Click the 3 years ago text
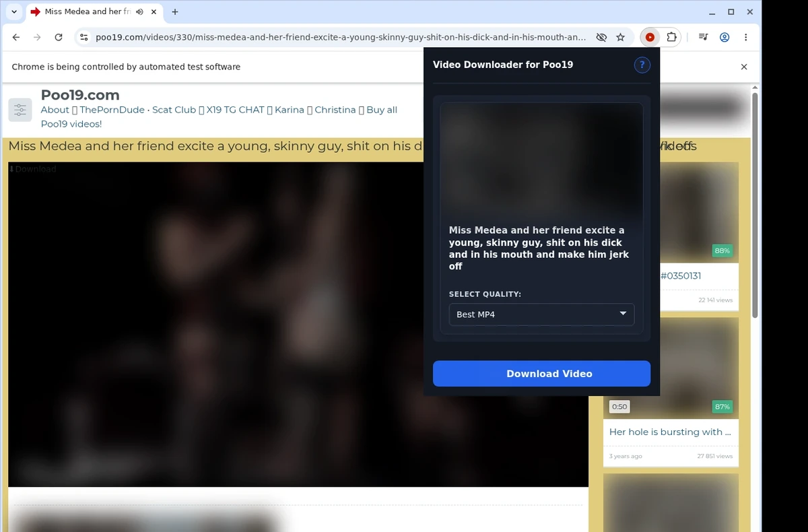Image resolution: width=808 pixels, height=532 pixels. [x=626, y=456]
